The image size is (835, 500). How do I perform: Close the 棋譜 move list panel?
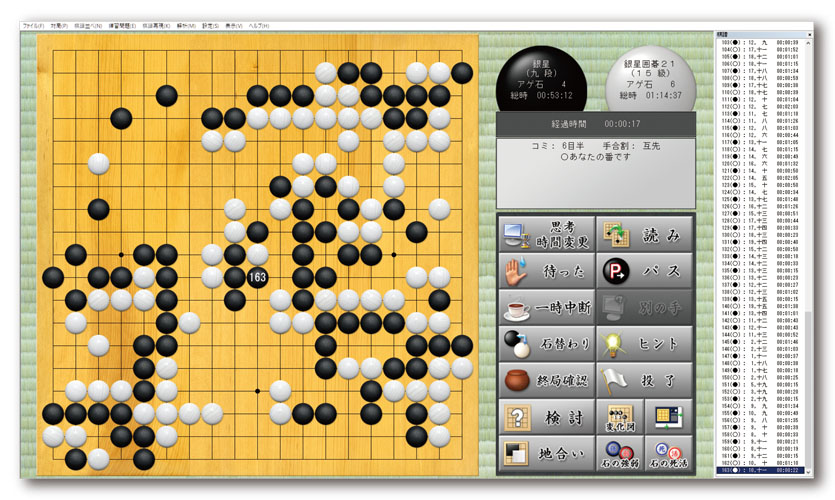pyautogui.click(x=809, y=35)
